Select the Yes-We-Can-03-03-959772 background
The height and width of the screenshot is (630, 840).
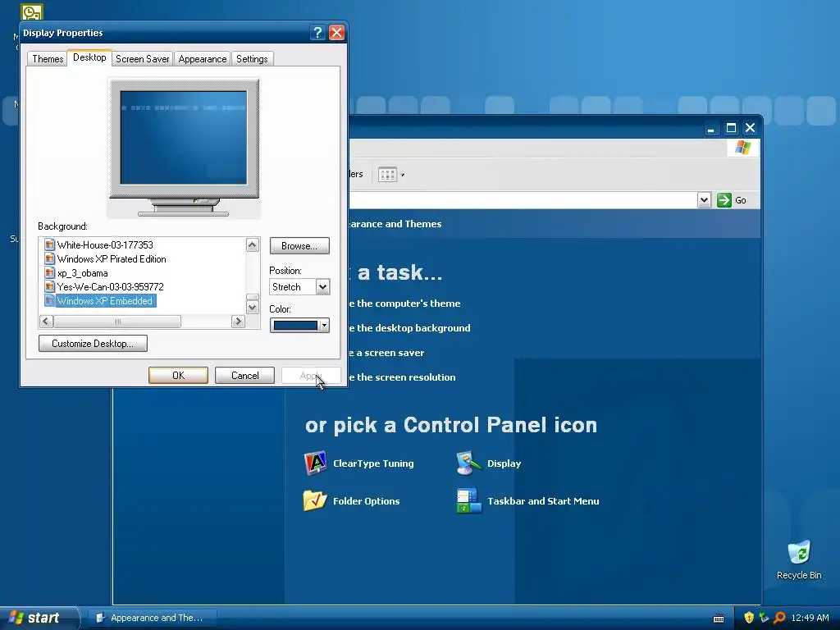[111, 286]
